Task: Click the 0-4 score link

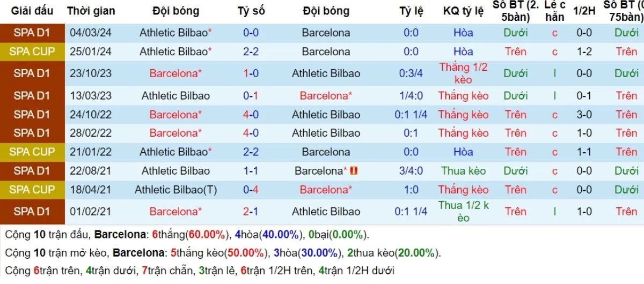Action: [x=251, y=190]
